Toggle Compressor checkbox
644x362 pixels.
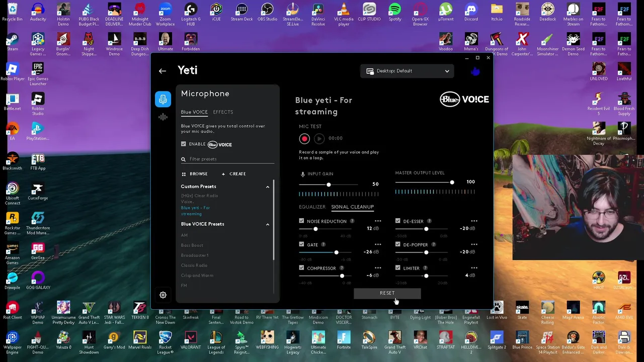[301, 268]
